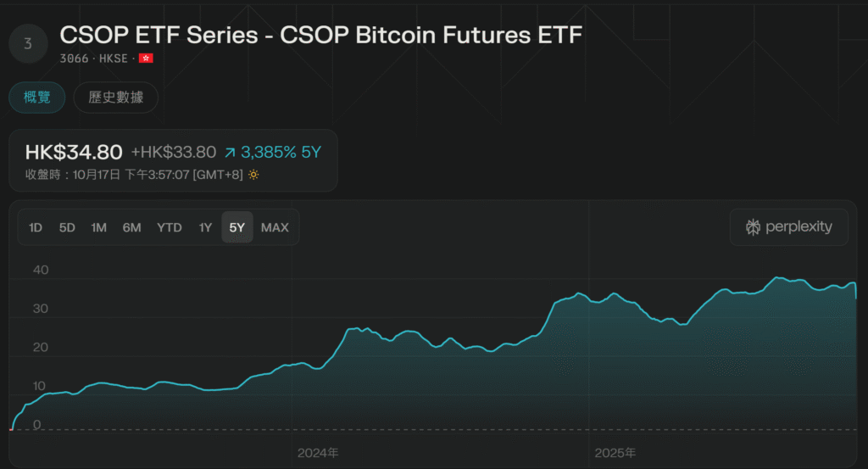Select the 1Y time range
Image resolution: width=868 pixels, height=469 pixels.
click(x=205, y=227)
